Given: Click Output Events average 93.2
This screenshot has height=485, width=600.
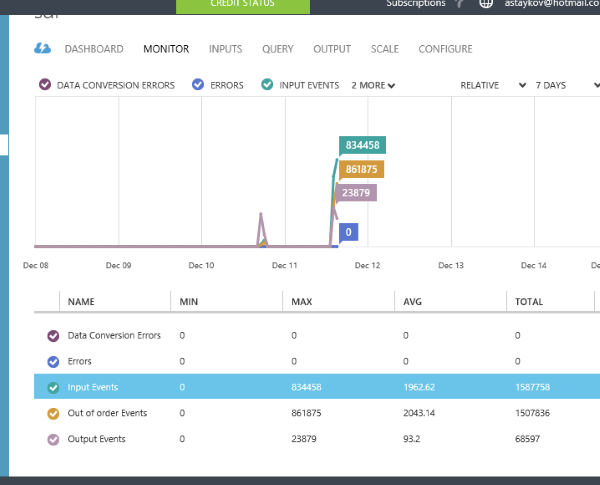Looking at the screenshot, I should 411,439.
